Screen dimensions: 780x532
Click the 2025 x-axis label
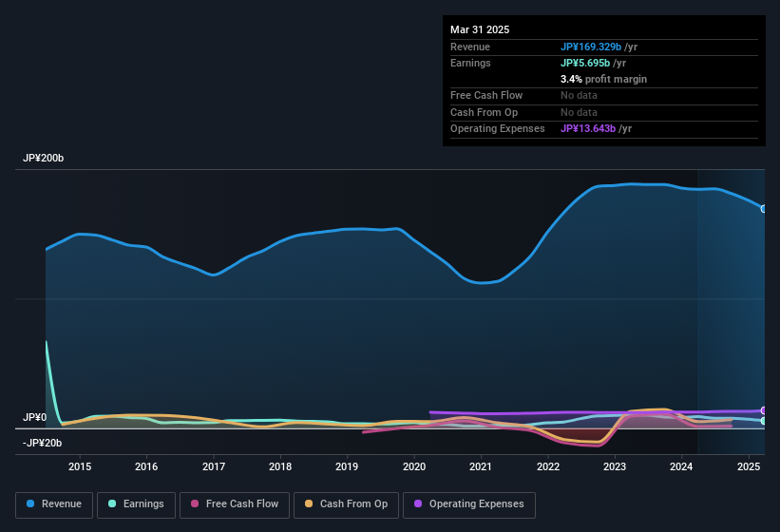[x=748, y=466]
